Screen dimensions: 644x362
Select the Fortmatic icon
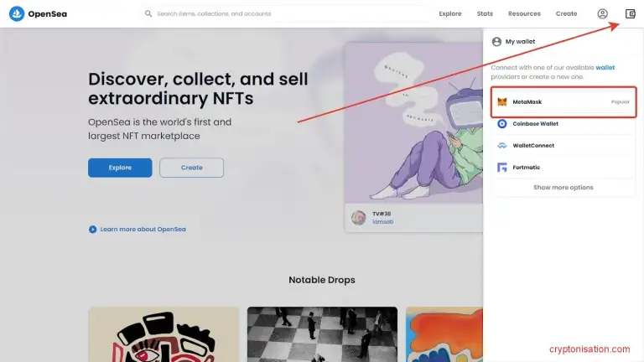pyautogui.click(x=502, y=167)
